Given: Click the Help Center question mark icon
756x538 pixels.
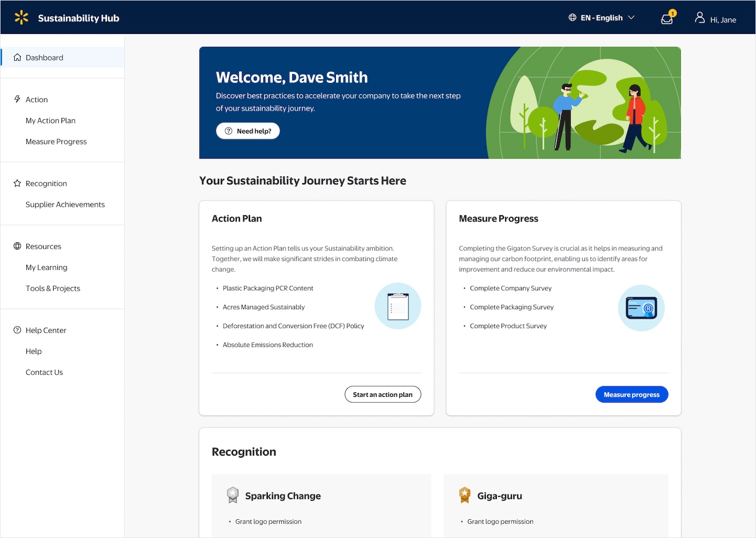Looking at the screenshot, I should pyautogui.click(x=16, y=330).
